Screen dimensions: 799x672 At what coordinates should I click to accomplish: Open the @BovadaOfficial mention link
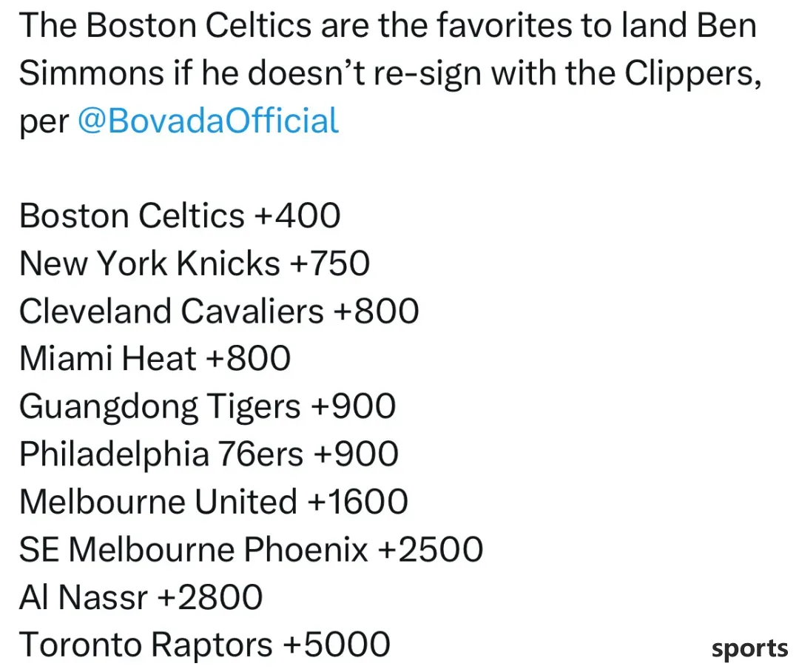click(208, 121)
